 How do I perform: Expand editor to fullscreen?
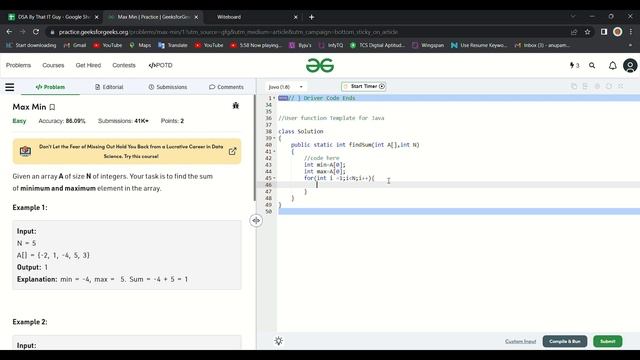point(621,86)
